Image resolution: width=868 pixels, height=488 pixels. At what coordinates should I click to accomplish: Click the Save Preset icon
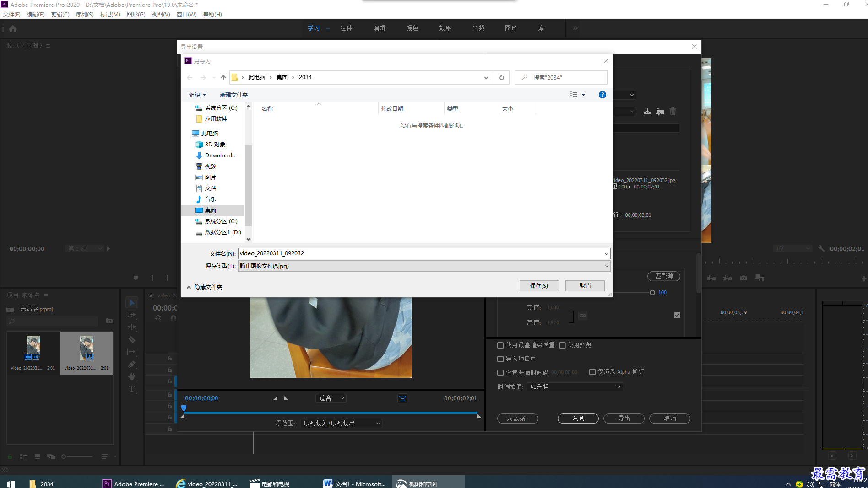(647, 112)
